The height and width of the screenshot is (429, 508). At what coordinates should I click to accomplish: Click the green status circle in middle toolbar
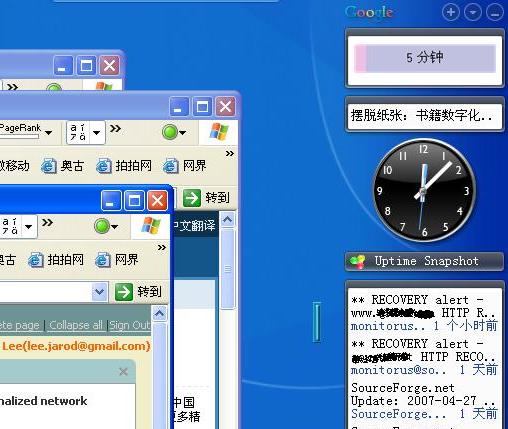coord(170,132)
